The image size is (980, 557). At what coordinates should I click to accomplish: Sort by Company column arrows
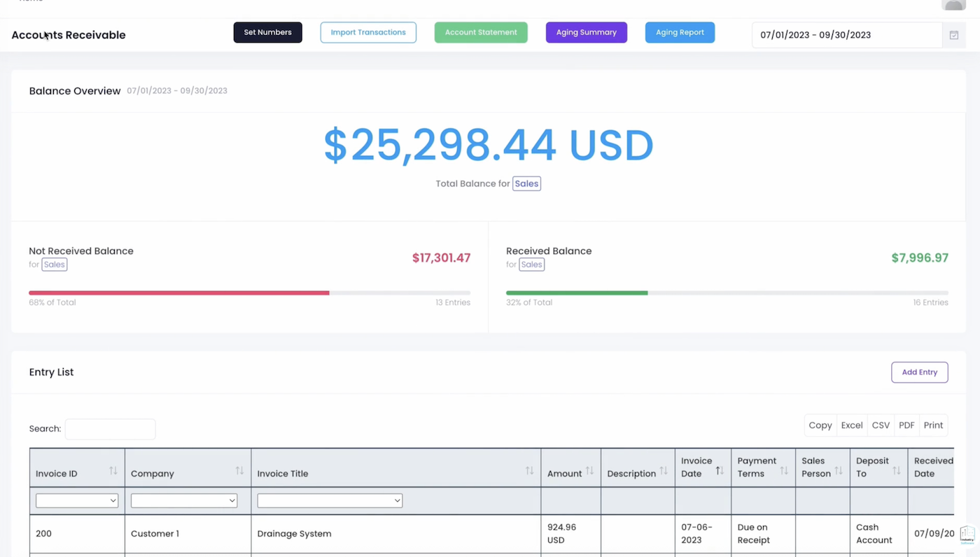[x=239, y=471]
